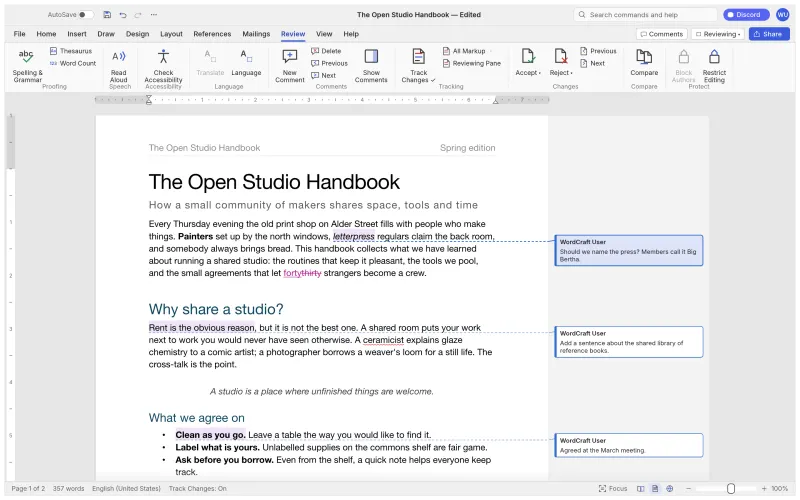This screenshot has height=500, width=800.
Task: Open more quick access options ellipsis
Action: [154, 15]
